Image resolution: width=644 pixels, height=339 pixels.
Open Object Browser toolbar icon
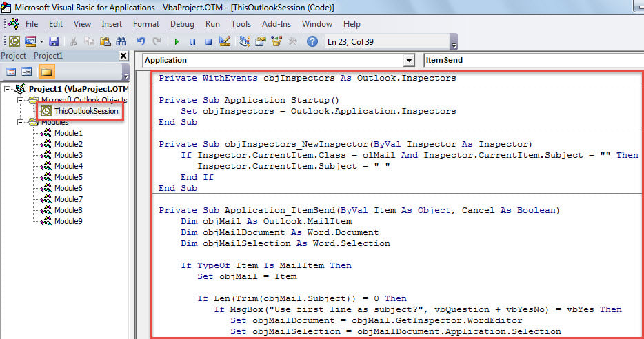[276, 41]
